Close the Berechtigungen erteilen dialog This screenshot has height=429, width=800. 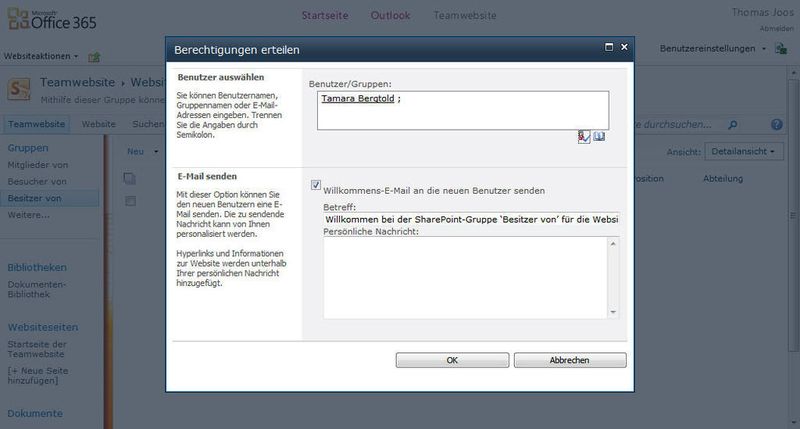tap(624, 47)
